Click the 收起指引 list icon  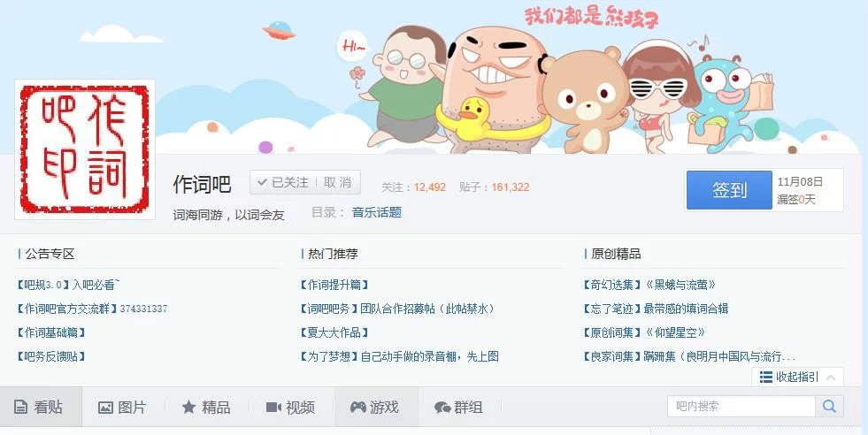[x=766, y=377]
